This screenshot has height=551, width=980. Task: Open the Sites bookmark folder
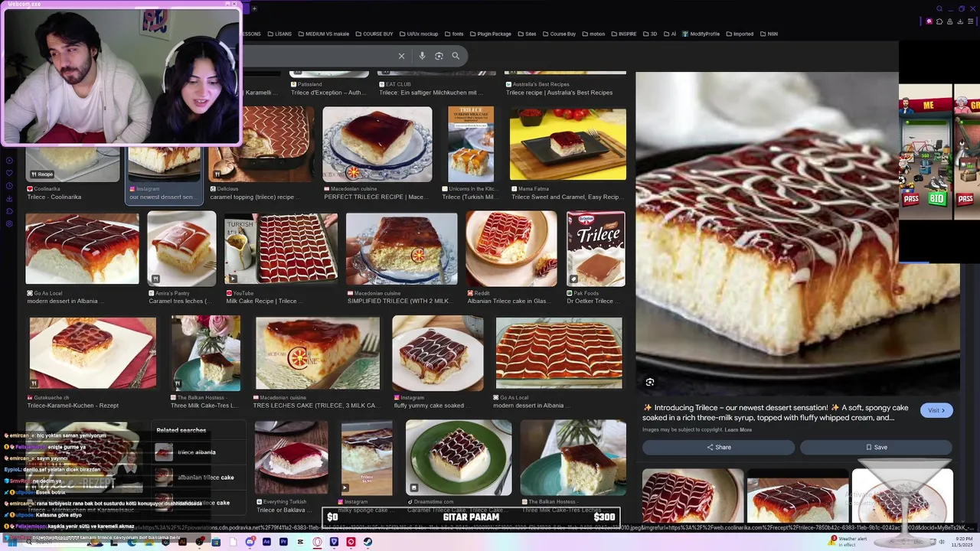click(527, 34)
